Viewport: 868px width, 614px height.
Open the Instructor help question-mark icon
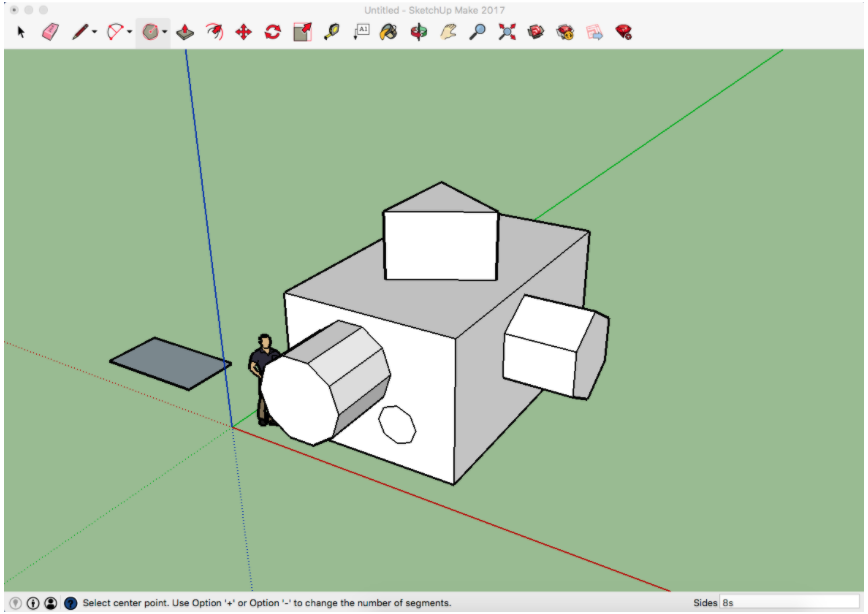[70, 603]
